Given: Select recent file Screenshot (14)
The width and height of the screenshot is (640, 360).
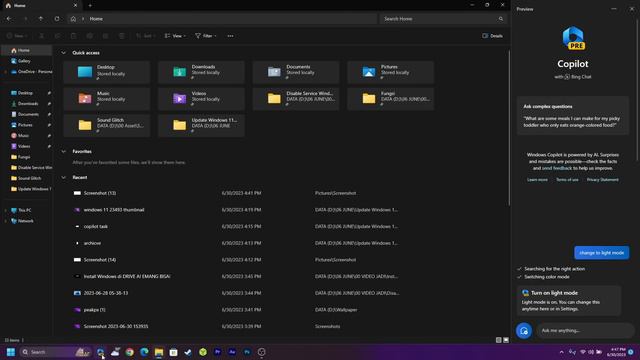Looking at the screenshot, I should point(100,260).
